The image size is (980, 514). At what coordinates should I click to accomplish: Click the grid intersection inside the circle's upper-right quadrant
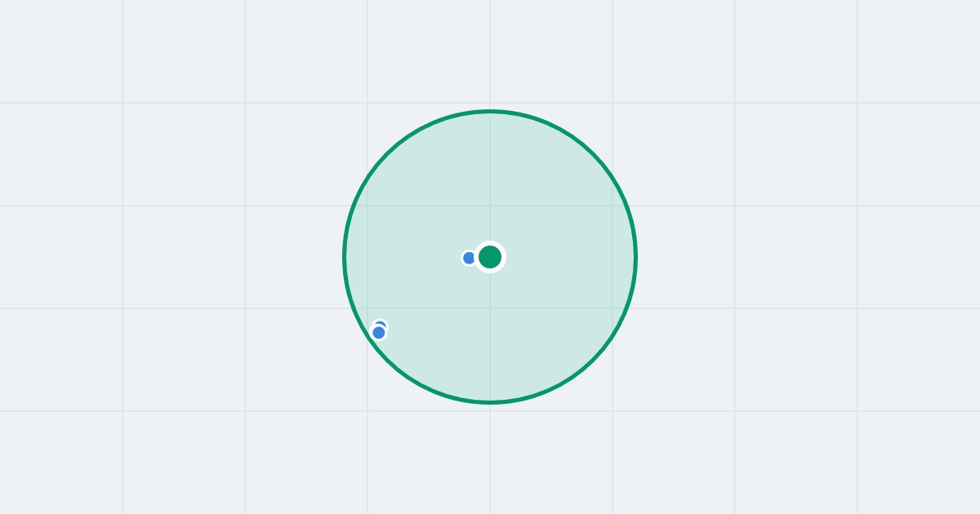(x=612, y=206)
